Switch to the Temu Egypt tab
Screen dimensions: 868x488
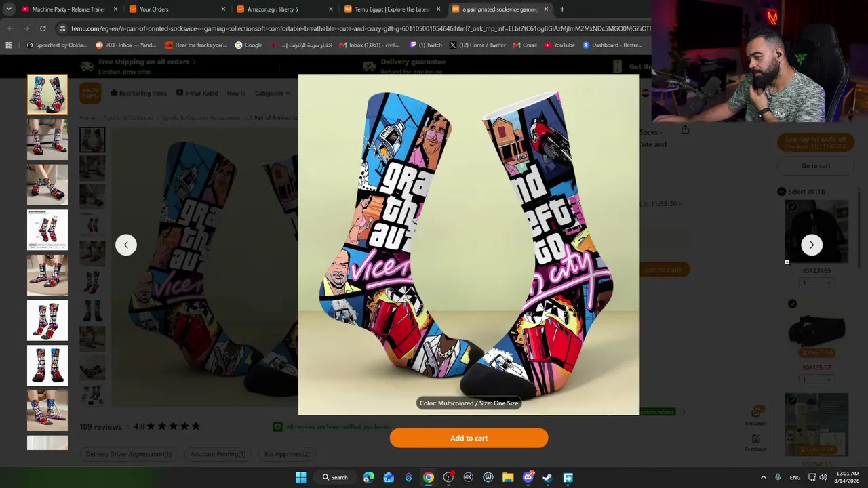click(393, 9)
